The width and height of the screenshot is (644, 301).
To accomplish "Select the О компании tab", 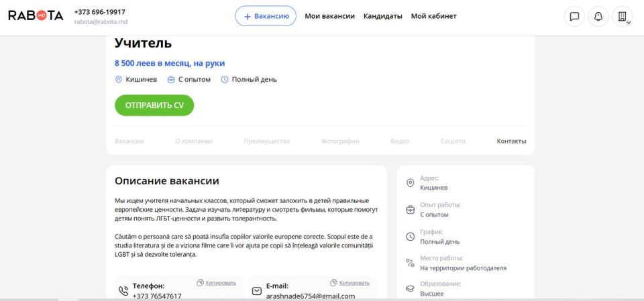I will click(x=194, y=141).
